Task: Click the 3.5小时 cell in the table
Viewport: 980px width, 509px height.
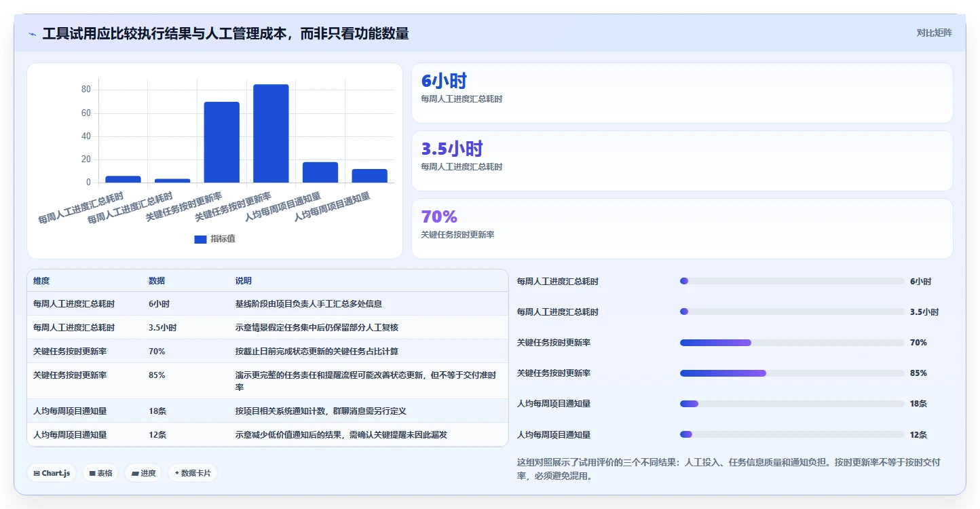Action: [163, 328]
